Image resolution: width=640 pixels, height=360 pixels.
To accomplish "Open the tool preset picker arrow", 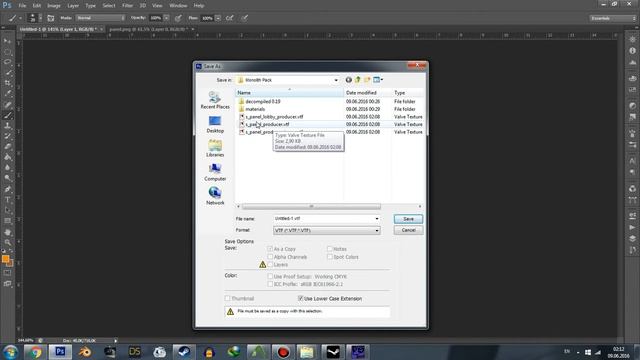I will tap(20, 18).
